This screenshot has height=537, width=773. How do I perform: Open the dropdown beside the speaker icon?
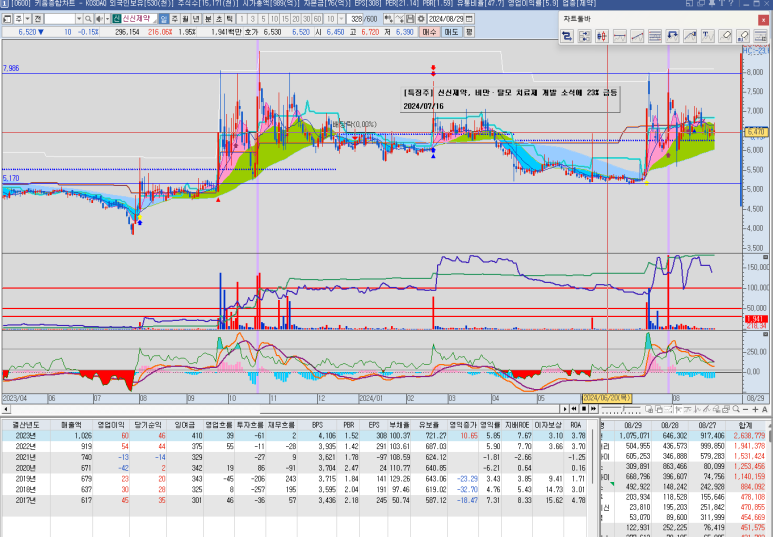107,19
